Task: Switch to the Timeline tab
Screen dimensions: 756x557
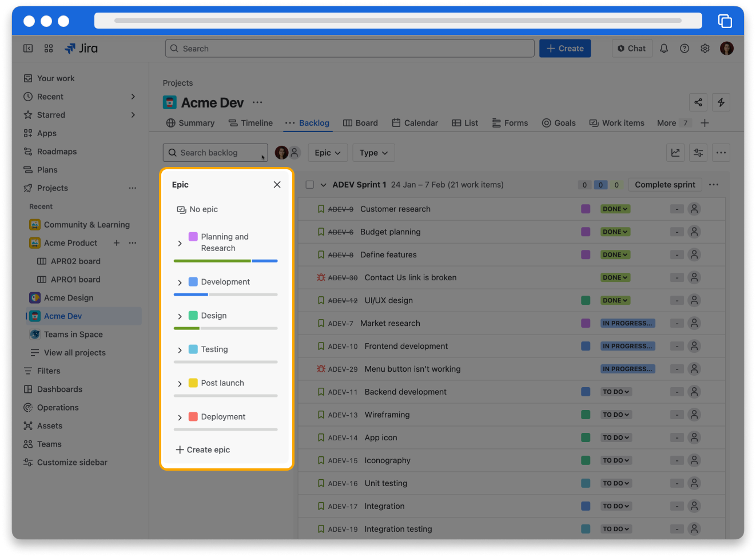Action: point(250,123)
